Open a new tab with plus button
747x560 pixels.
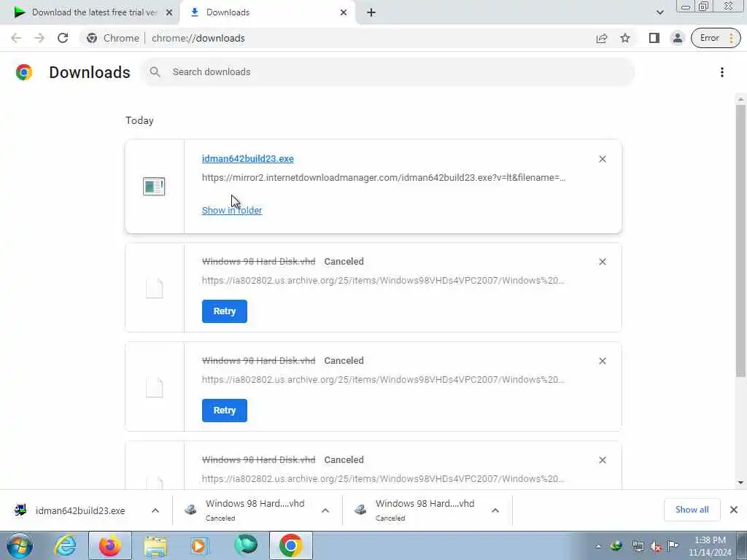point(371,13)
